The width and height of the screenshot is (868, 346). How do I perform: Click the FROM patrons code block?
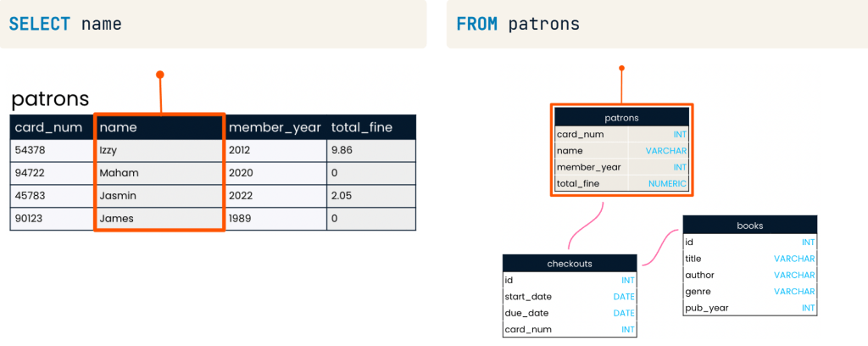click(x=656, y=24)
